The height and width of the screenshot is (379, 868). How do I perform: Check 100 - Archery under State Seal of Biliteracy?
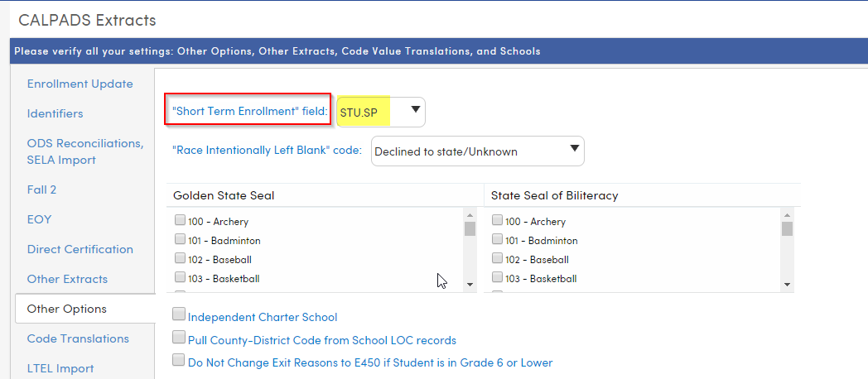click(497, 220)
